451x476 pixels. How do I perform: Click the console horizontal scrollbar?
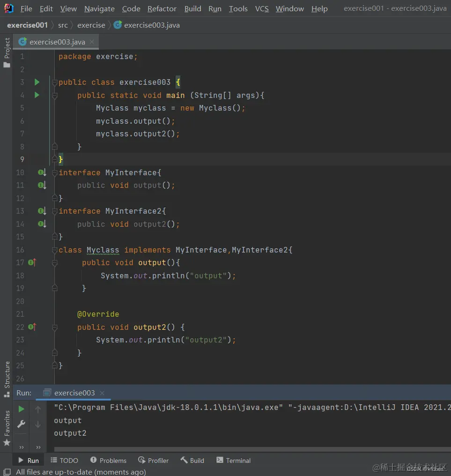coord(252,449)
